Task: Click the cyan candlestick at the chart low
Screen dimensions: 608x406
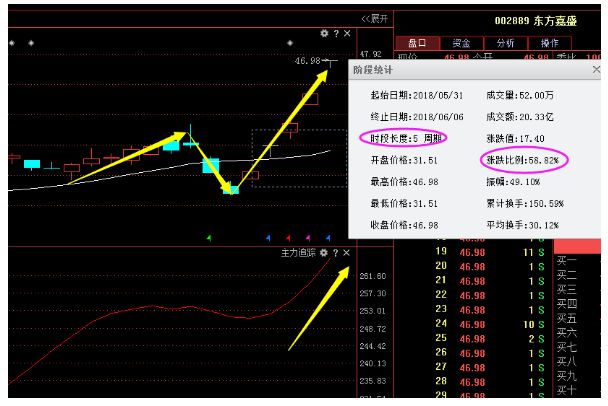Action: [x=232, y=187]
